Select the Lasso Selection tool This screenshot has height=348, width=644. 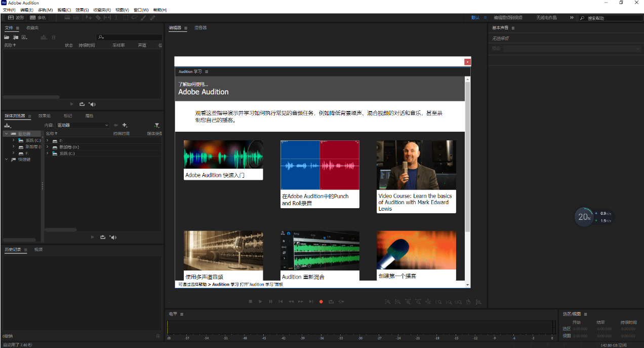(135, 17)
